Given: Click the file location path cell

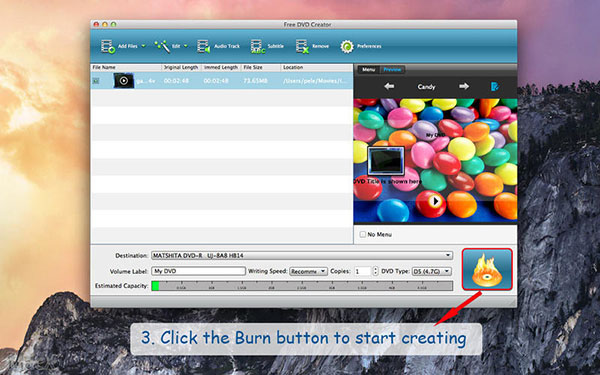Looking at the screenshot, I should coord(315,81).
